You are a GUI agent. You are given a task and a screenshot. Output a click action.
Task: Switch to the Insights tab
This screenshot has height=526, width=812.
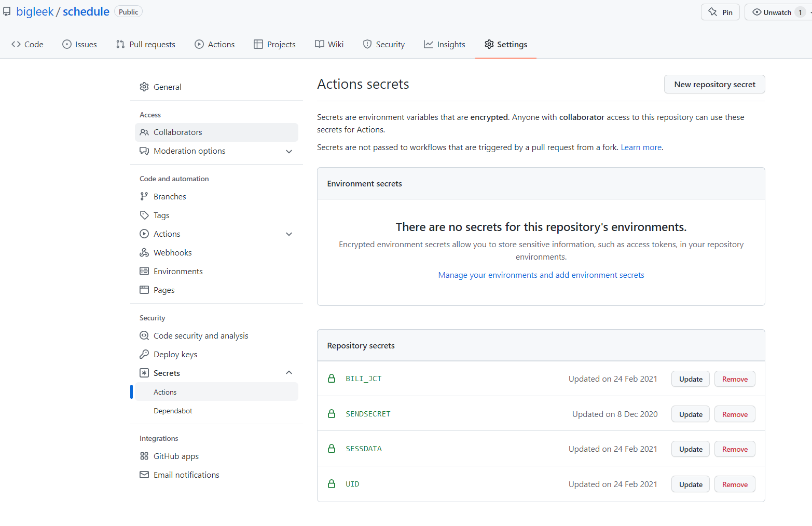pyautogui.click(x=445, y=44)
